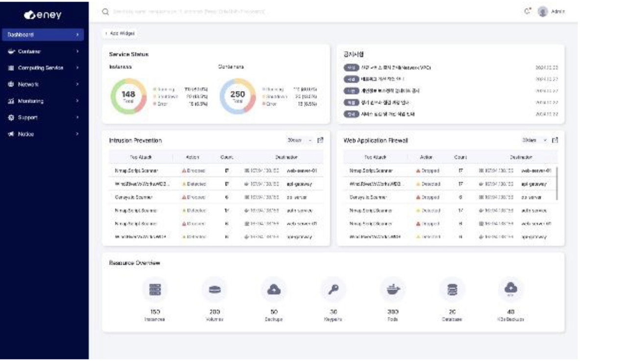627x364 pixels.
Task: Open external link icon in Intrusion Prevention
Action: point(320,141)
